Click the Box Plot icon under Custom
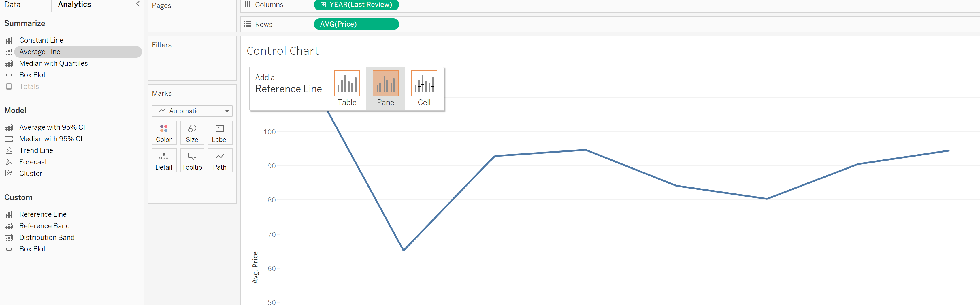Screen dimensions: 980x305 tap(9, 249)
